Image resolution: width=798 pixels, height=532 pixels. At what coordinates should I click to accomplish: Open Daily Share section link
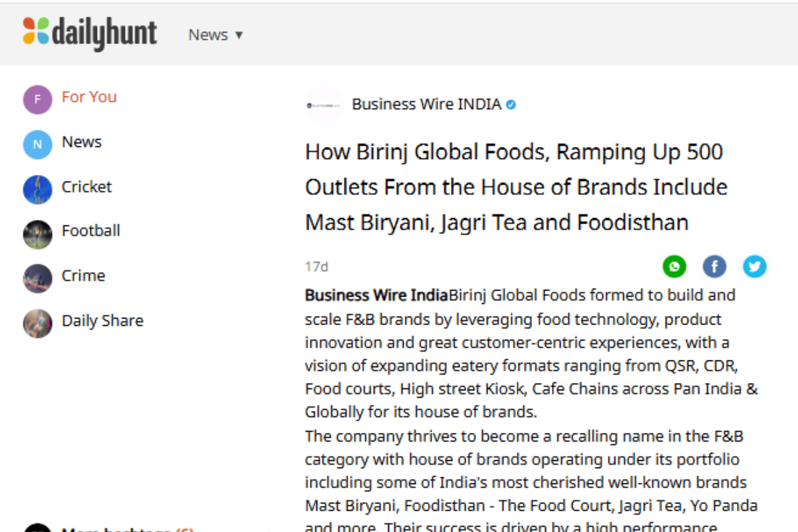(102, 321)
